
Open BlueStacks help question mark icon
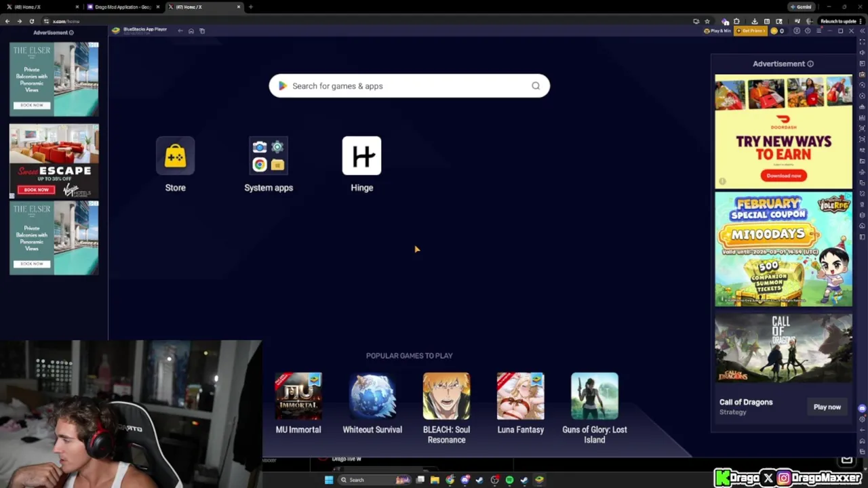click(x=808, y=30)
